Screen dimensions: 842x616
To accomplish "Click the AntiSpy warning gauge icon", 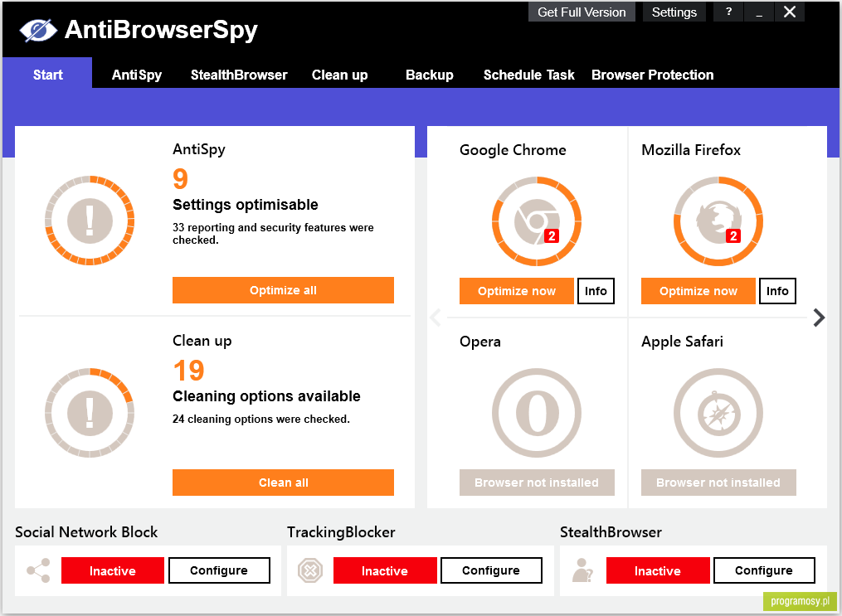I will pyautogui.click(x=90, y=221).
